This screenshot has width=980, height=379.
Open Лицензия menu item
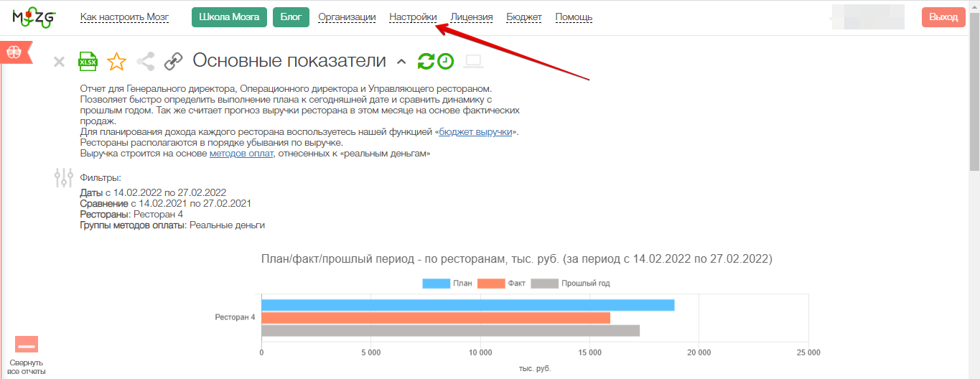(x=472, y=17)
